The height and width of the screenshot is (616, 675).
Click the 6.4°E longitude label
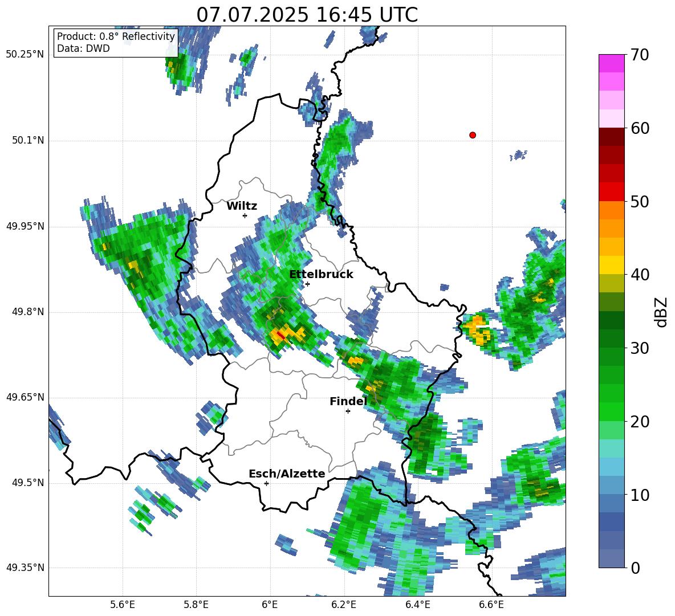417,605
